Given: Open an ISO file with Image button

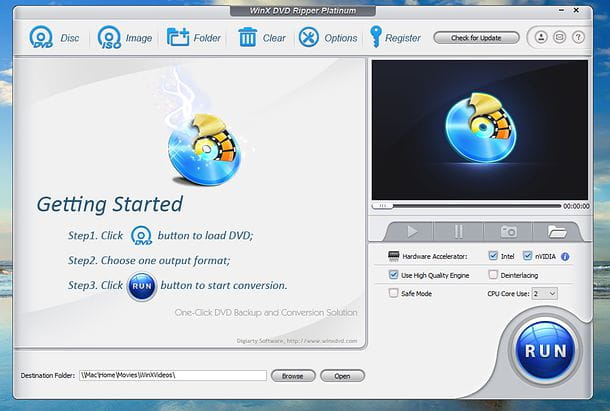Looking at the screenshot, I should pyautogui.click(x=124, y=37).
